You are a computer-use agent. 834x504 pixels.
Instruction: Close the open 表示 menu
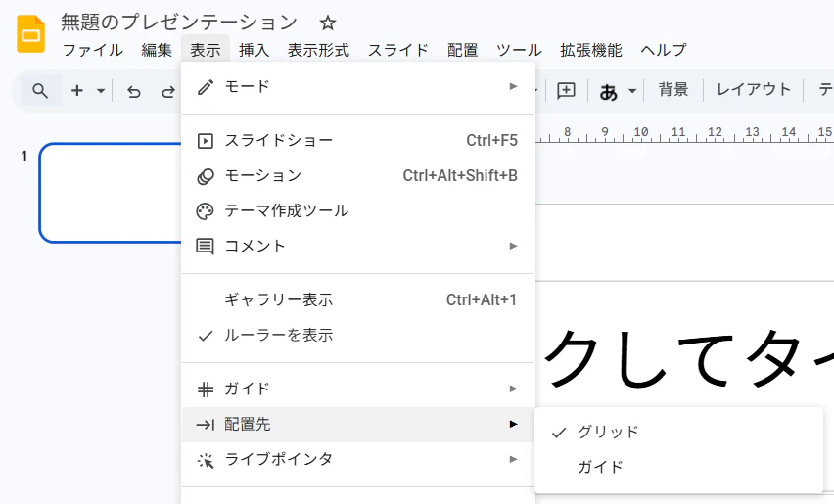(206, 50)
